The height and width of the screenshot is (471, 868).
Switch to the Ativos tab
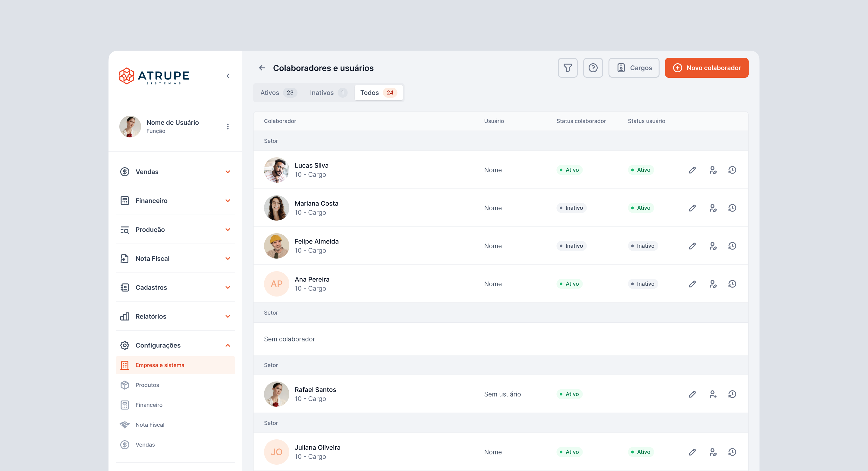[278, 93]
